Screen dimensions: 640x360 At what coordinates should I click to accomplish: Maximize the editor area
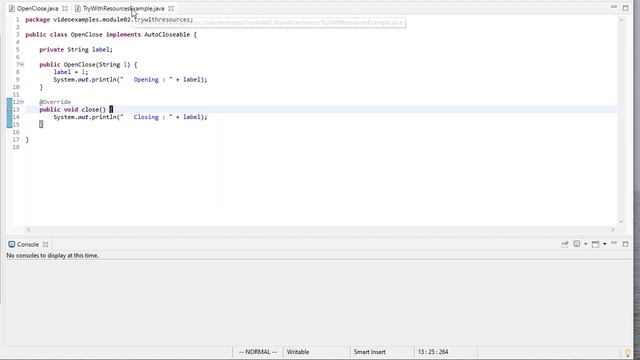[x=625, y=8]
